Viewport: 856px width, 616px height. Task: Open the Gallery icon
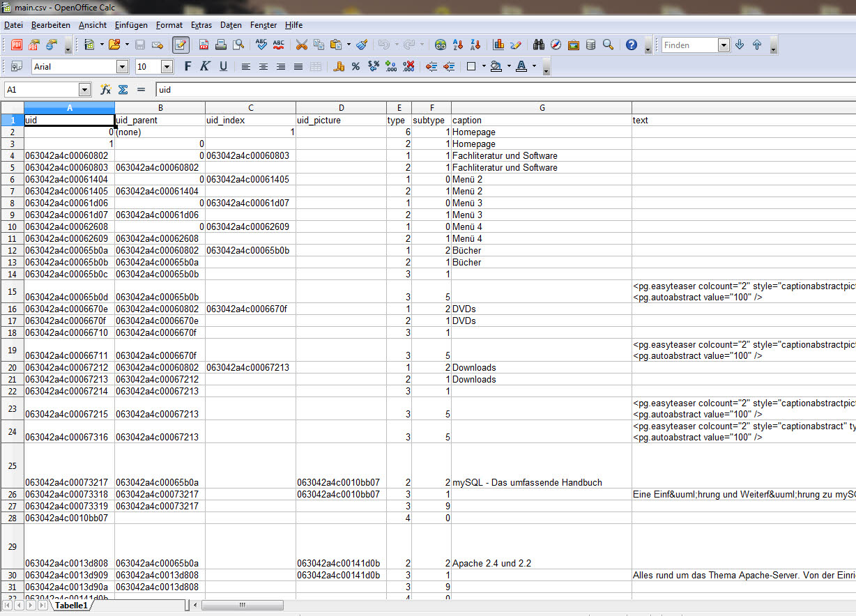click(573, 45)
